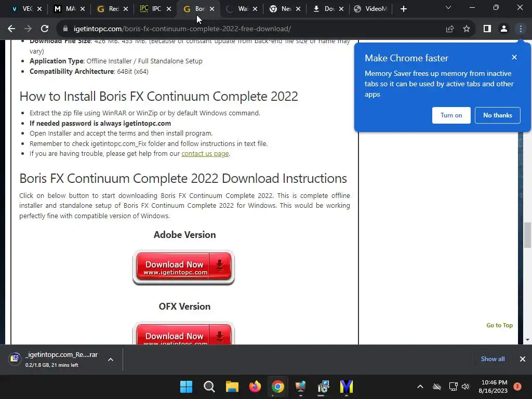Click the address bar URL
Viewport: 532px width, 399px height.
click(x=182, y=29)
